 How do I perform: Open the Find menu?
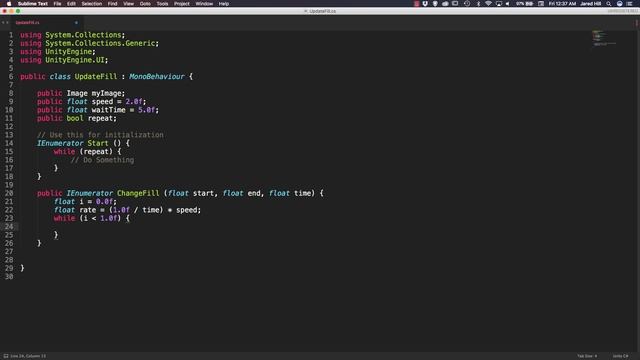pos(113,4)
